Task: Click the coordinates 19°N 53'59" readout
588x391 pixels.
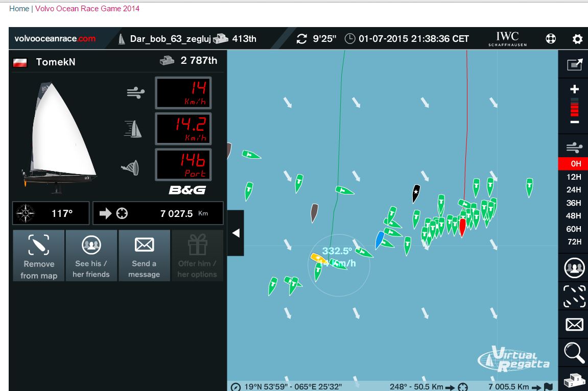Action: [x=293, y=386]
